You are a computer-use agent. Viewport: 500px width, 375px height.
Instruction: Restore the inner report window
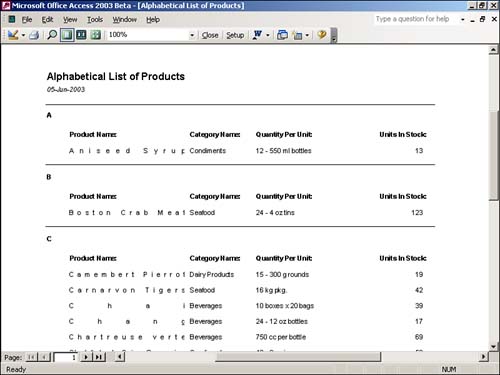483,19
